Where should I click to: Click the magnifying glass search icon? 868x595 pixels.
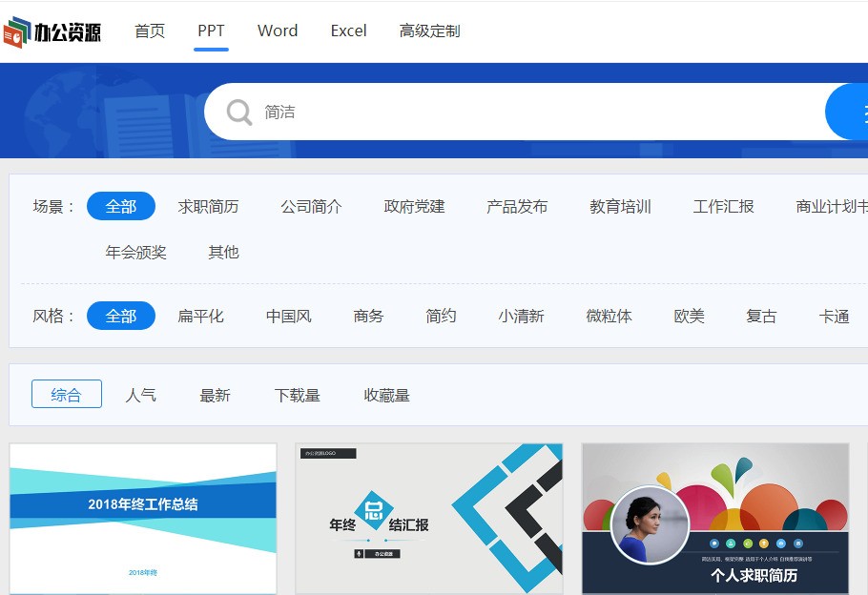click(x=239, y=113)
